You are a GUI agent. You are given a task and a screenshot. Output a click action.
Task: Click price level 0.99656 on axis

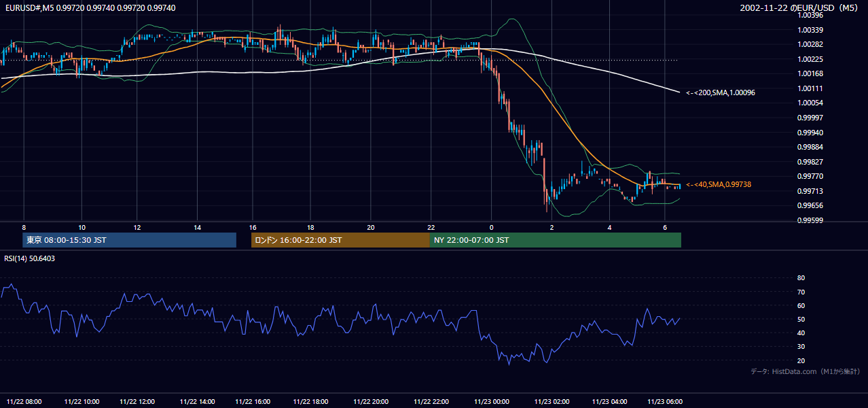coord(810,205)
